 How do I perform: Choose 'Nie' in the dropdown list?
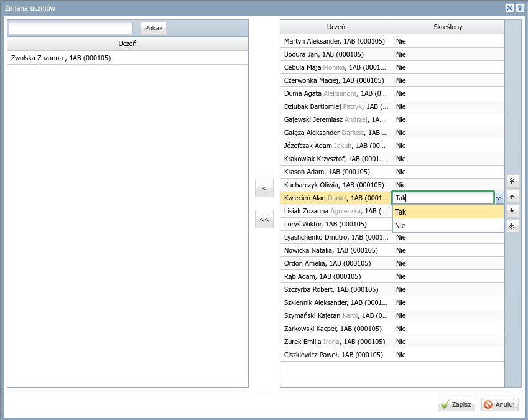coord(448,225)
